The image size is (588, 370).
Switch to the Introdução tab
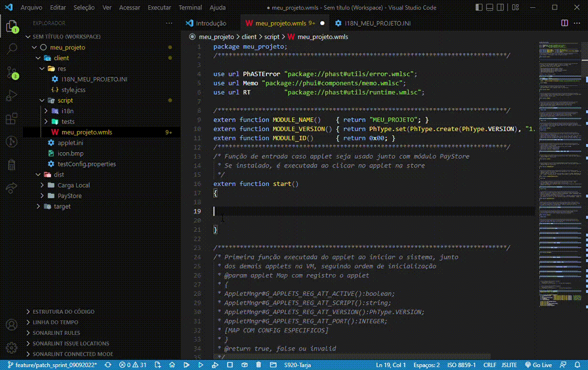tap(210, 22)
